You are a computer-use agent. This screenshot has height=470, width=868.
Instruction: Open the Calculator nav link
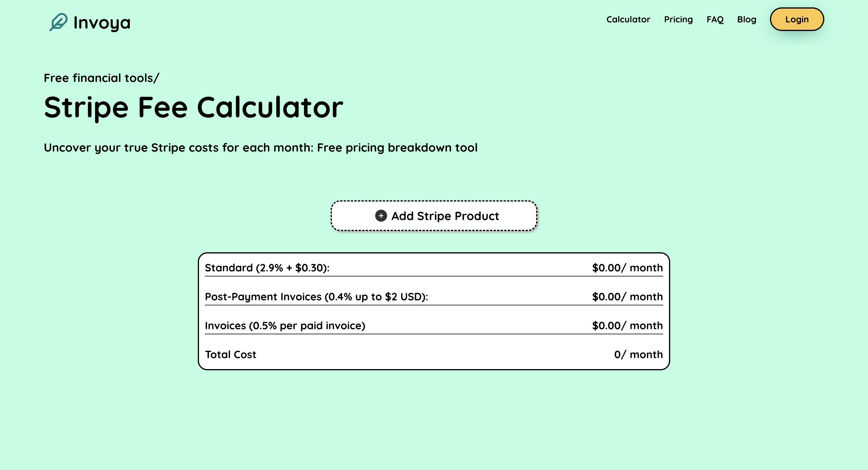click(628, 19)
